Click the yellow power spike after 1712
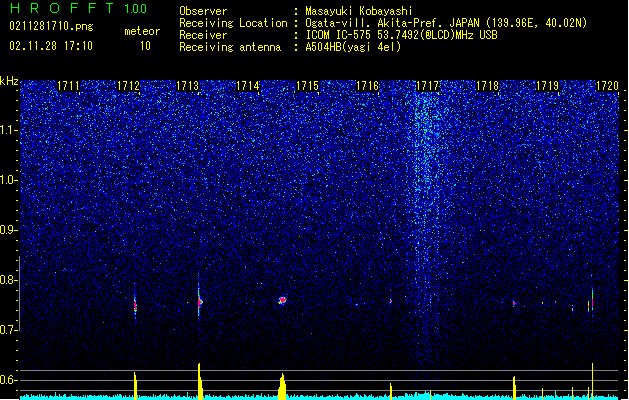The width and height of the screenshot is (629, 400). coord(135,386)
